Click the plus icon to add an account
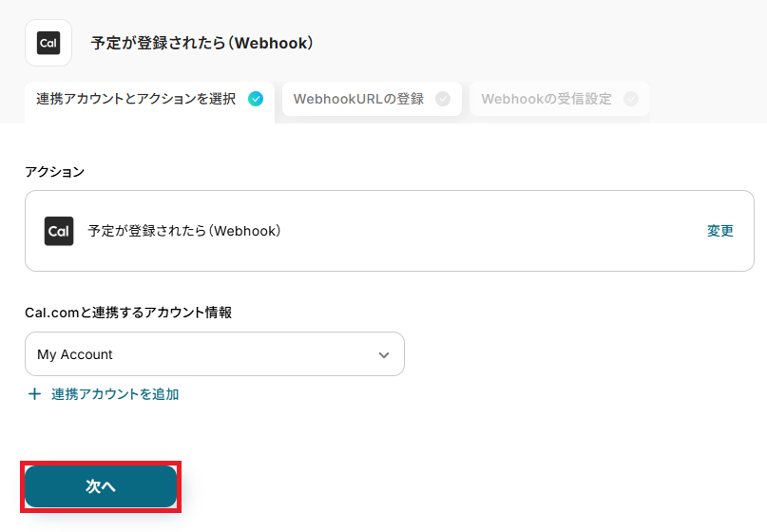Image resolution: width=767 pixels, height=532 pixels. tap(35, 394)
